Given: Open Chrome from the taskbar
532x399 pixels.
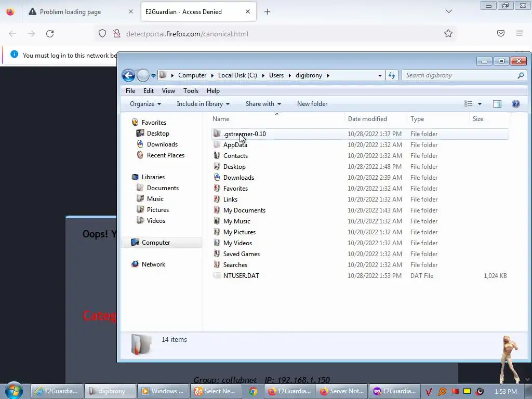Looking at the screenshot, I should point(253,391).
